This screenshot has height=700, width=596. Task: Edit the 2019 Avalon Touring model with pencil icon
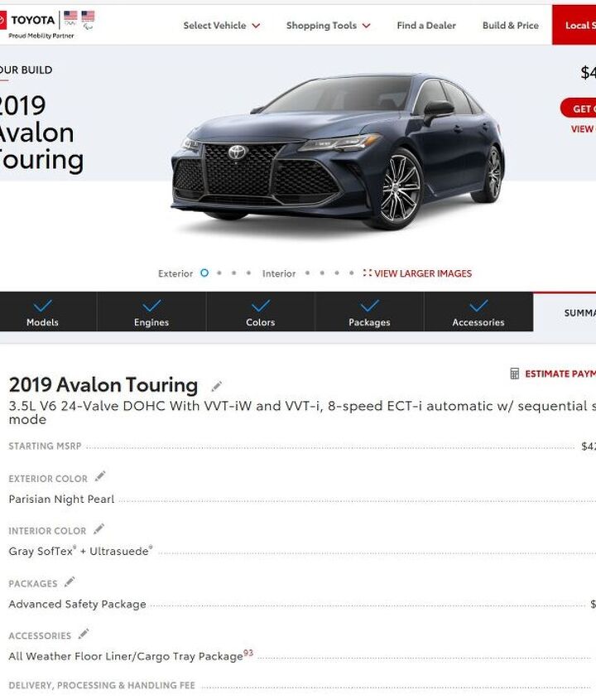click(217, 386)
